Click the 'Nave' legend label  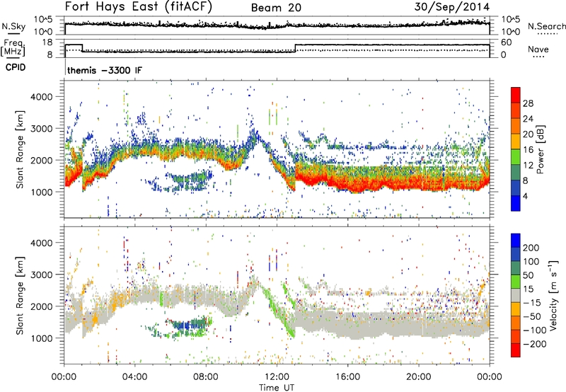tap(538, 50)
